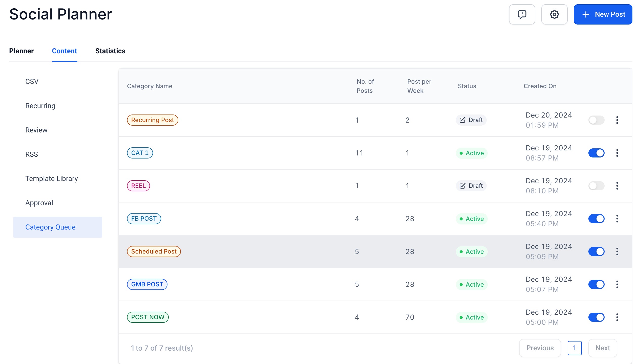Screen dimensions: 639x364
Task: Open the feedback message icon button
Action: click(522, 14)
